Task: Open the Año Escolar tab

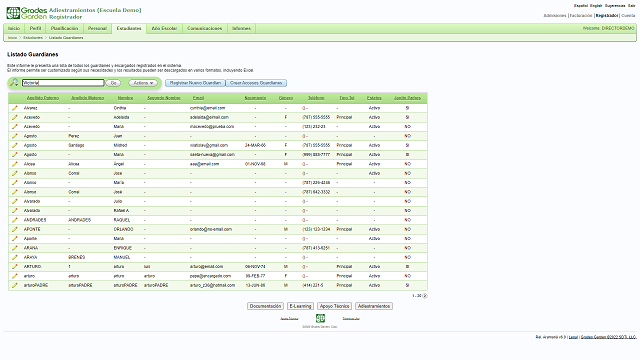Action: click(x=164, y=29)
